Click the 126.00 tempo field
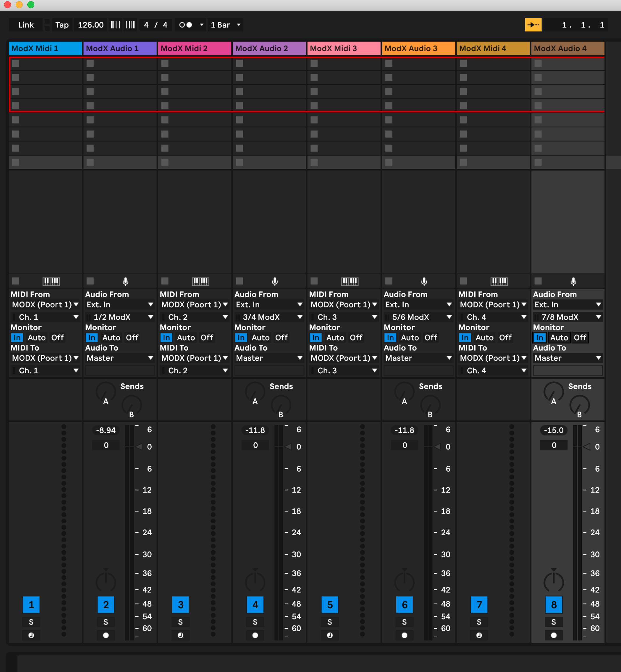 point(91,25)
